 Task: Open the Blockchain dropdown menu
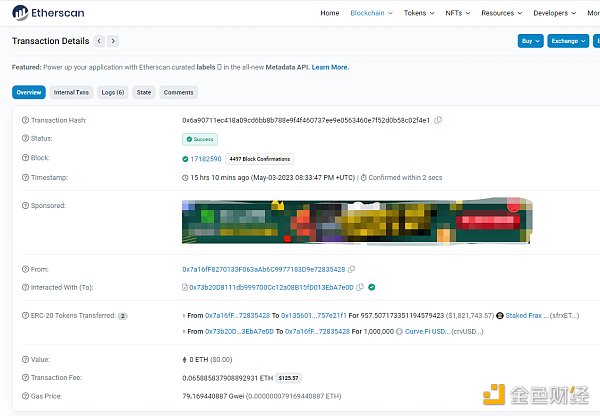click(x=372, y=13)
